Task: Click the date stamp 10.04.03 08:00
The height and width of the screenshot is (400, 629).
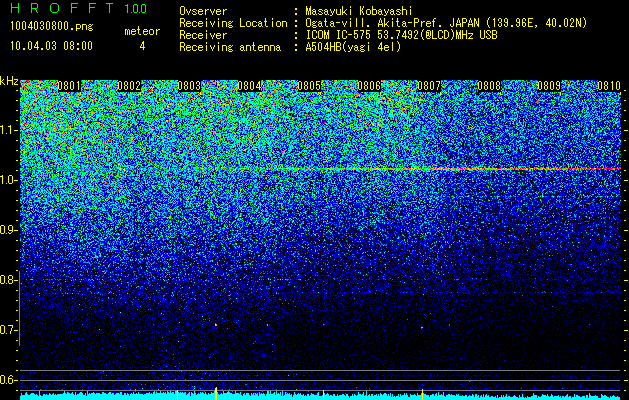Action: tap(51, 46)
